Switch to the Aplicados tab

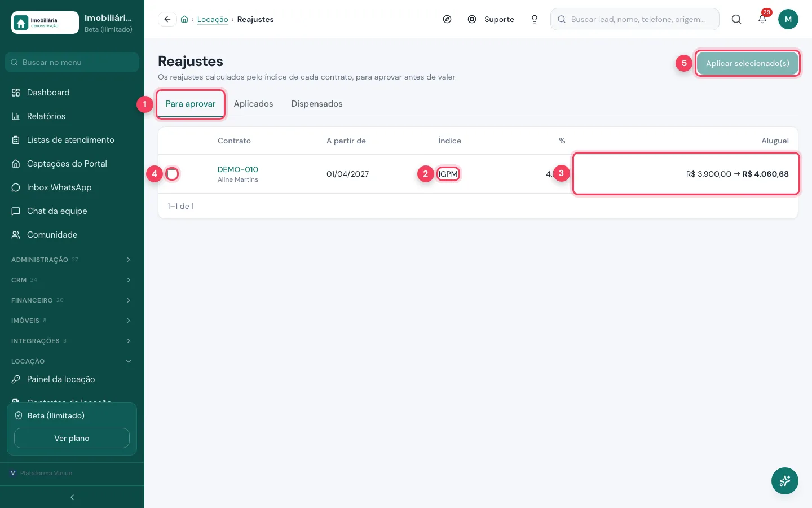253,104
